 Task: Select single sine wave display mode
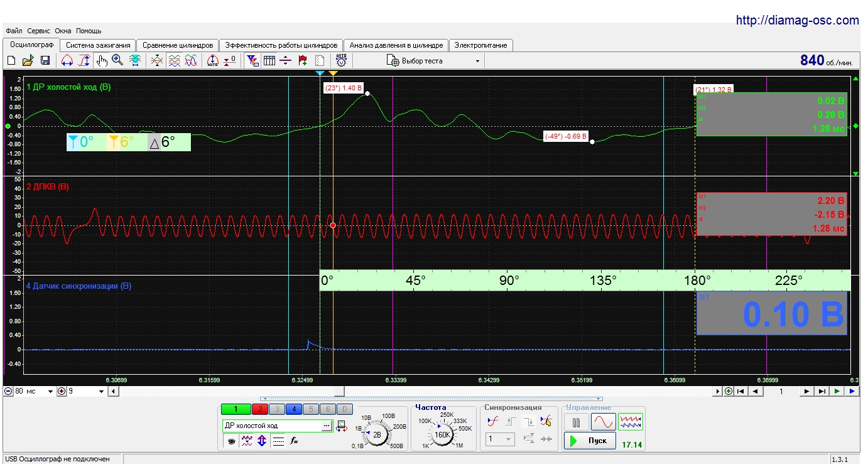click(603, 422)
